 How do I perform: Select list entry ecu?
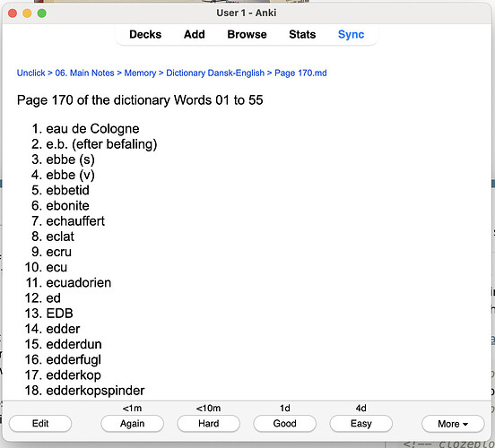point(56,268)
